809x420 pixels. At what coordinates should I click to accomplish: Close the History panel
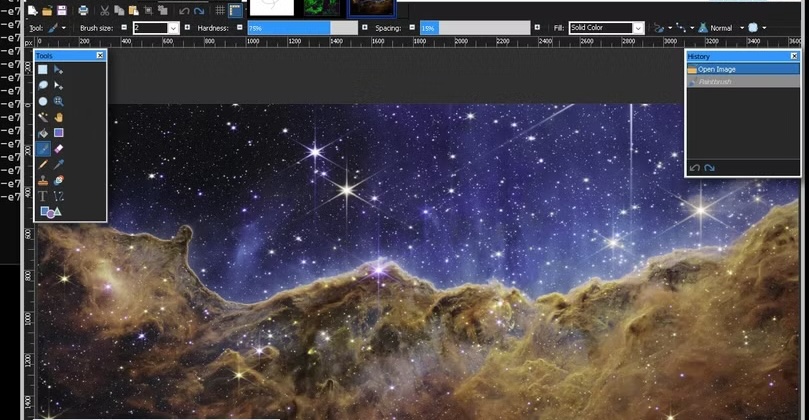coord(794,56)
